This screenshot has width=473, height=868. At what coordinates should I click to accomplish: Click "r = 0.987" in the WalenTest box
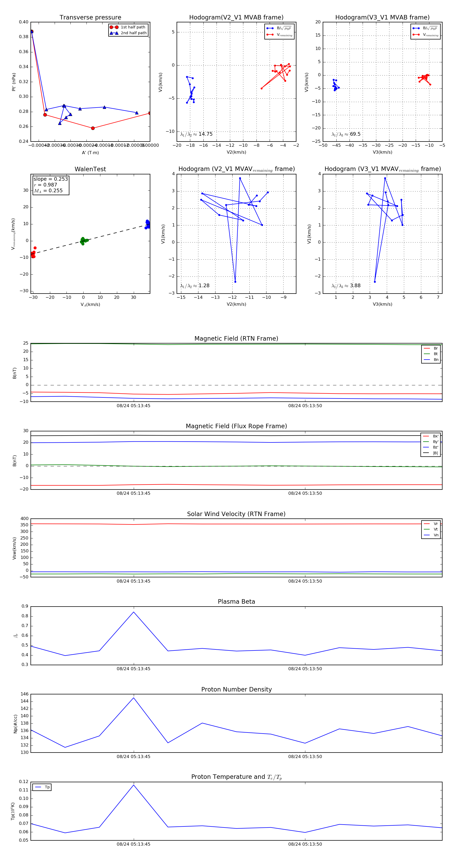tap(45, 185)
